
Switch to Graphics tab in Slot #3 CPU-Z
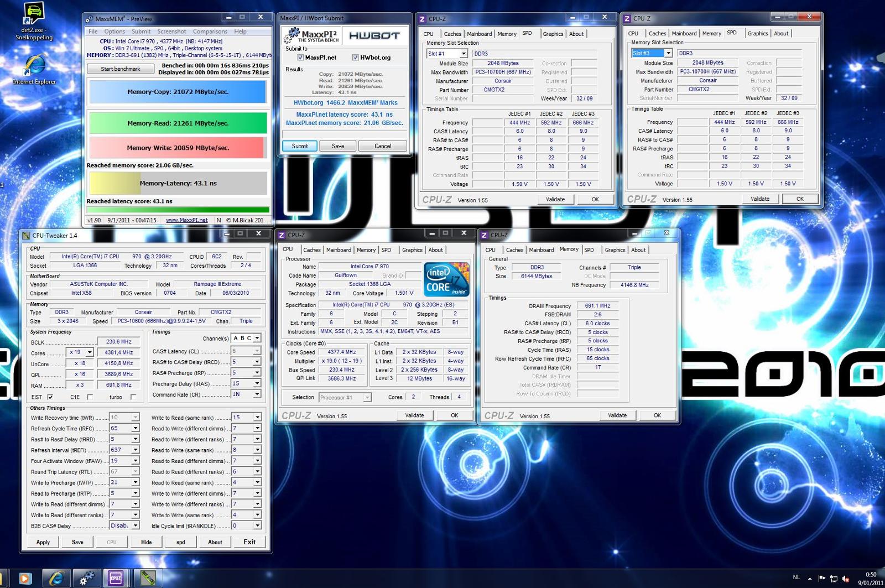pos(758,33)
